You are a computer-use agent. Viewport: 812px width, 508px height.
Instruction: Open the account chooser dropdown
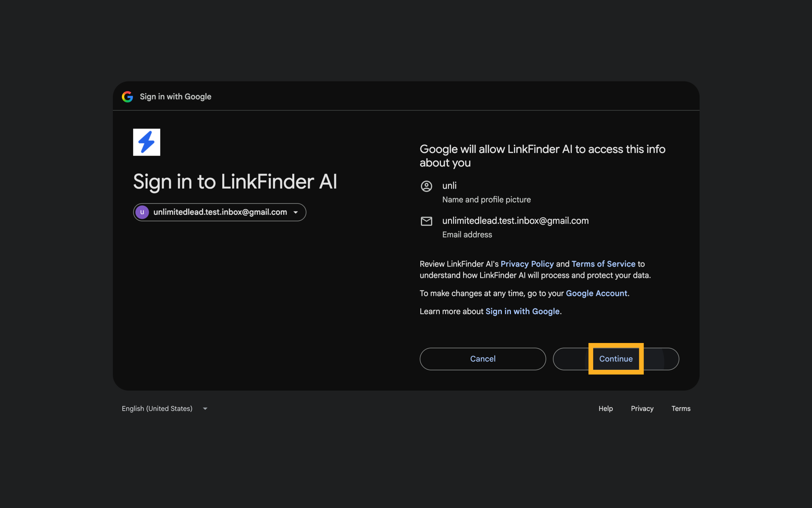coord(220,212)
